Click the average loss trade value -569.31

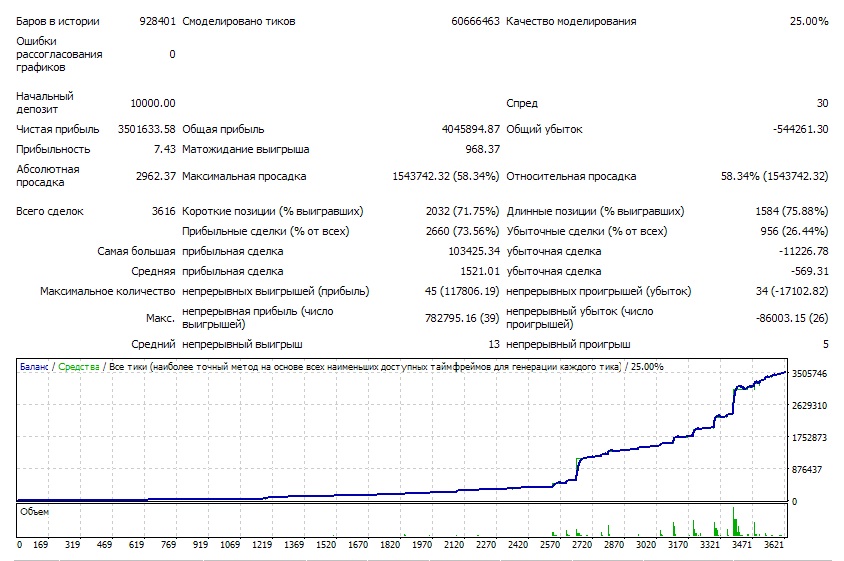[809, 271]
